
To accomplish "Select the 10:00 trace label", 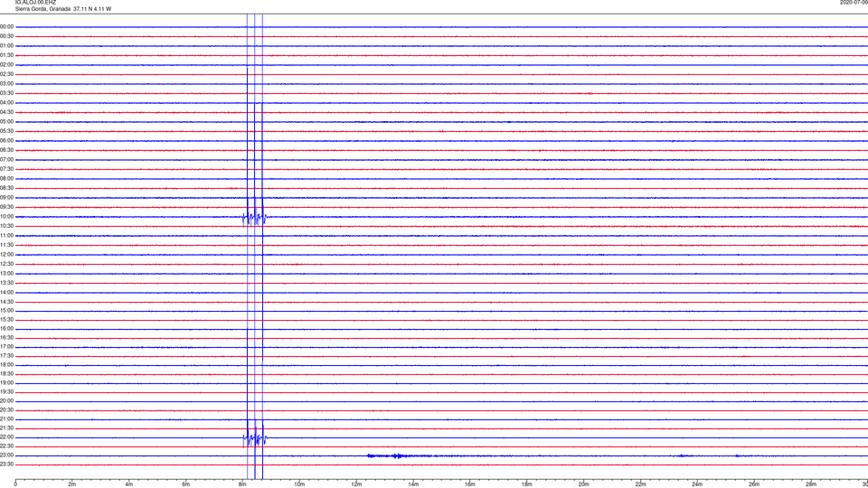I will [6, 216].
